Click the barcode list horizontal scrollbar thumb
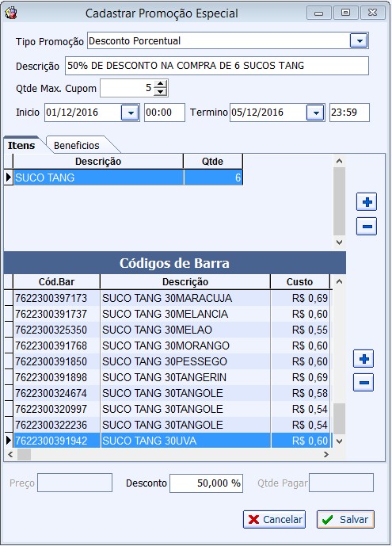 (x=24, y=454)
